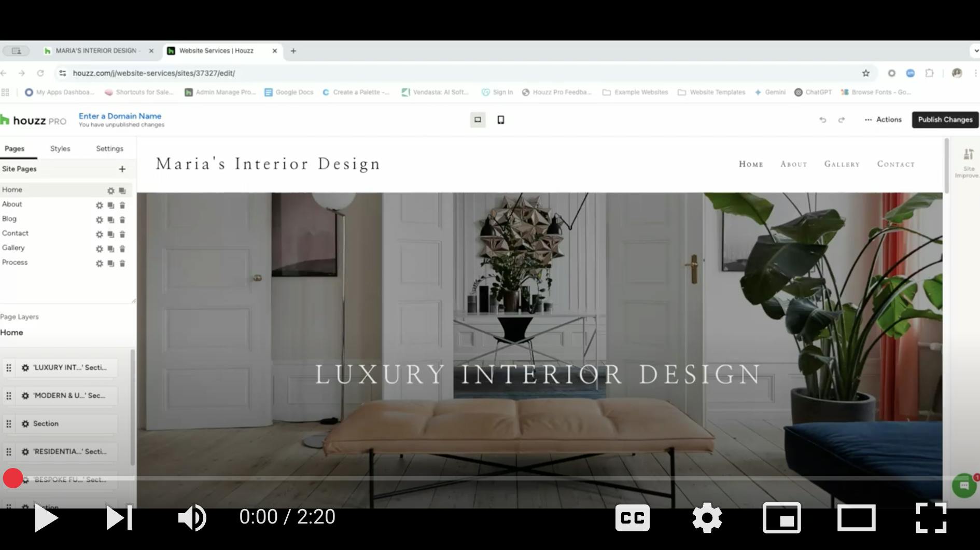Add a new site page with plus icon
Screen dimensions: 980x550
pos(122,169)
